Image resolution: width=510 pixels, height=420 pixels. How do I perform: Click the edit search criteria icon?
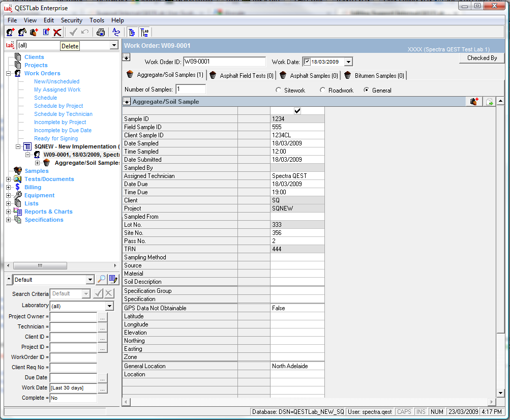click(113, 279)
